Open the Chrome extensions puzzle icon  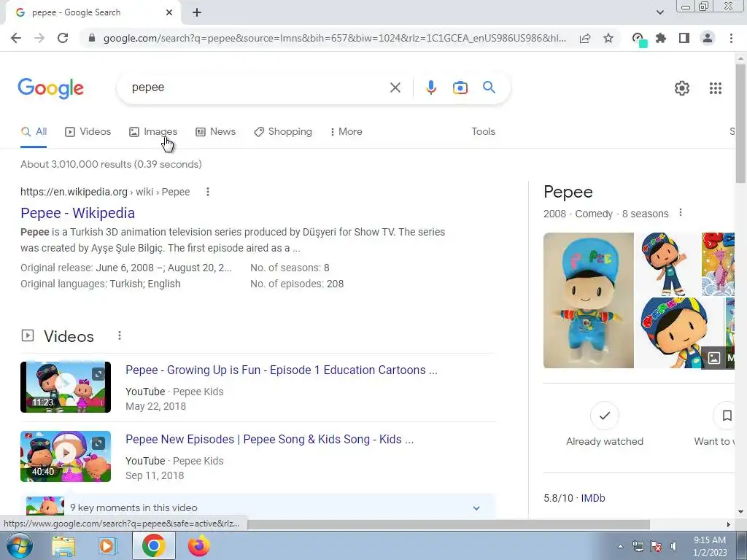[661, 38]
